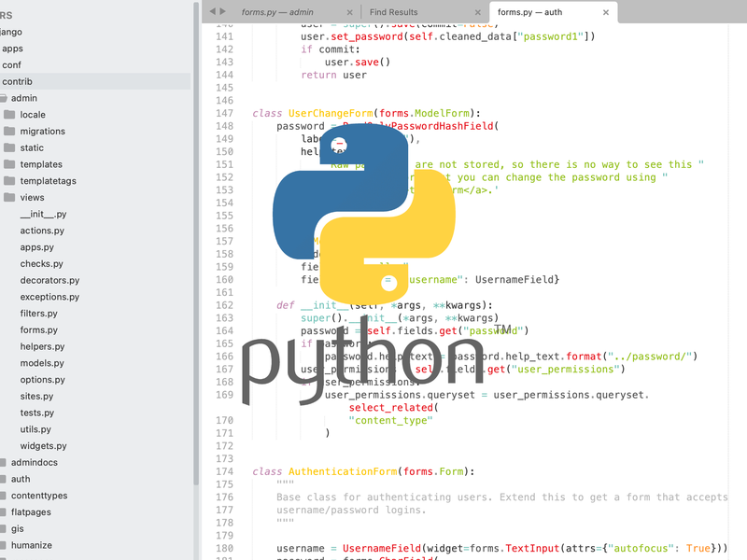
Task: Open the templatetags folder icon
Action: pos(9,181)
